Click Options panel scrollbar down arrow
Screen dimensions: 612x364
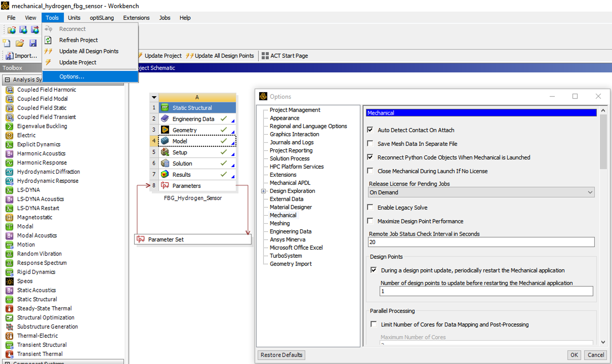(603, 342)
